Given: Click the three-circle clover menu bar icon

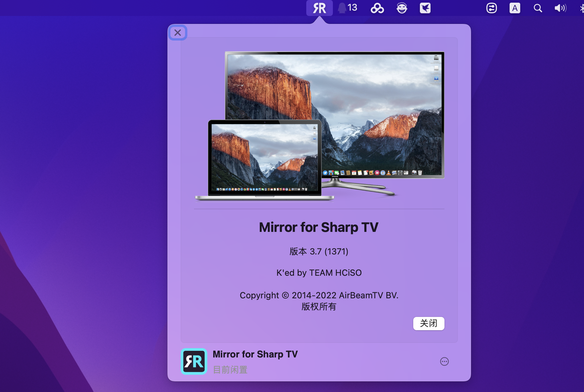Looking at the screenshot, I should 377,8.
